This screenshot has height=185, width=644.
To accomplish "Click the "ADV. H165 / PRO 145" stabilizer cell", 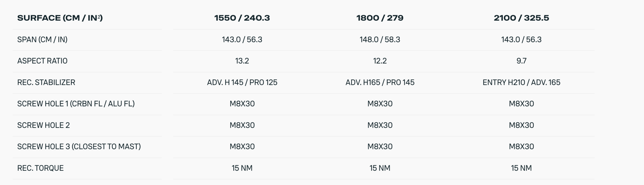I will [380, 82].
